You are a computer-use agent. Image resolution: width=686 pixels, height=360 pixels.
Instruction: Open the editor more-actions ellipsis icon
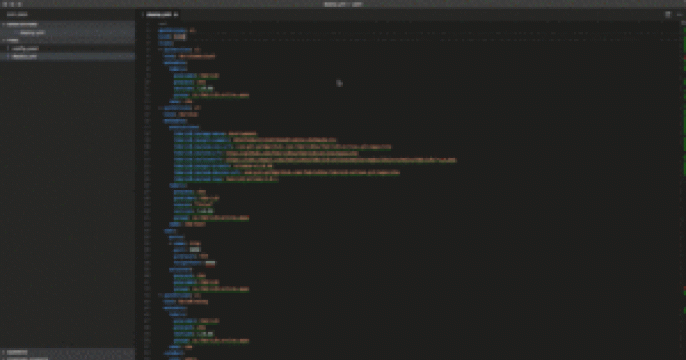click(x=679, y=14)
